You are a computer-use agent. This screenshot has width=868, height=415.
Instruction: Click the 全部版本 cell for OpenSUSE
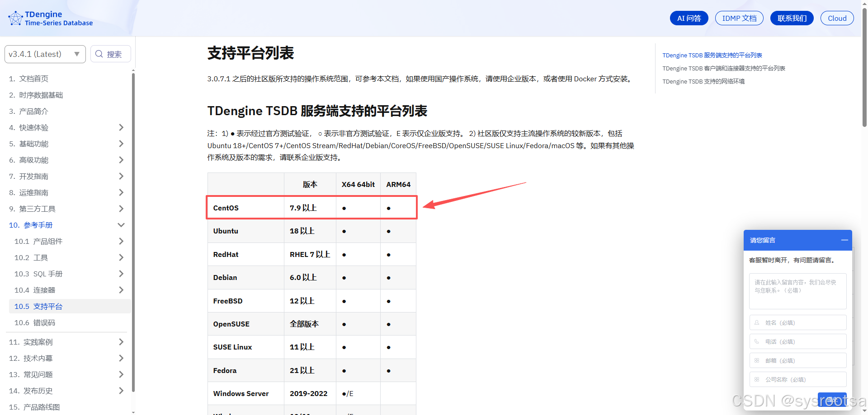tap(310, 324)
